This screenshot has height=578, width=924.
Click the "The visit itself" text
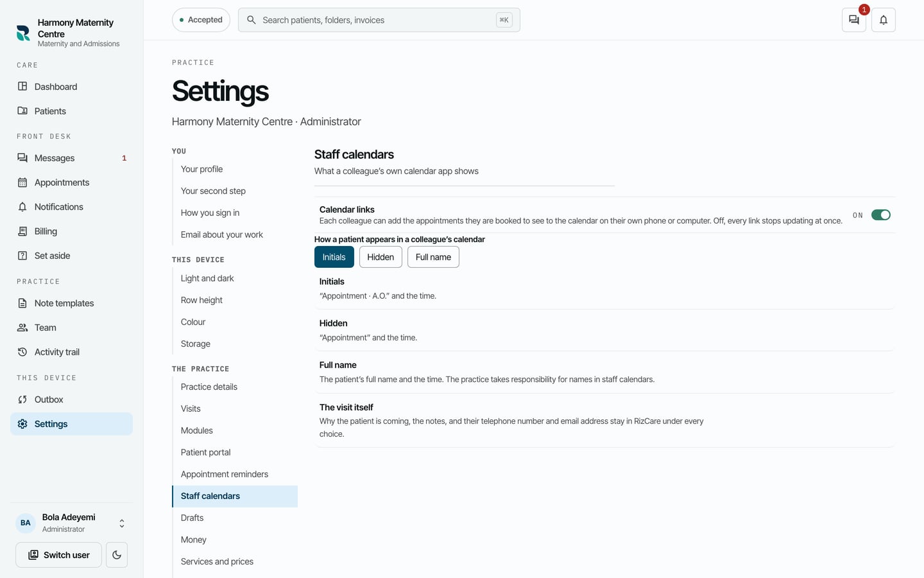346,407
